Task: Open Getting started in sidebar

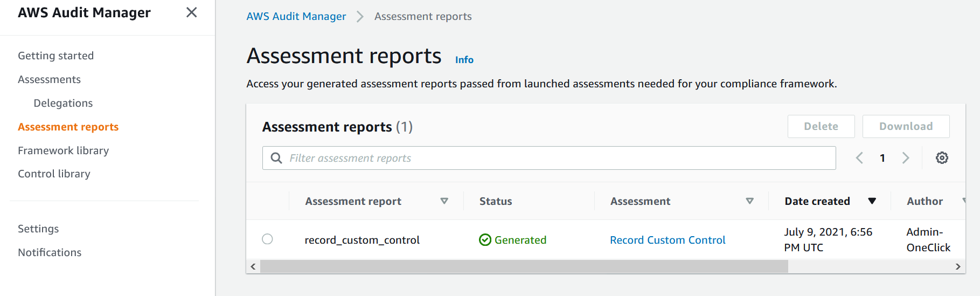Action: click(x=56, y=56)
